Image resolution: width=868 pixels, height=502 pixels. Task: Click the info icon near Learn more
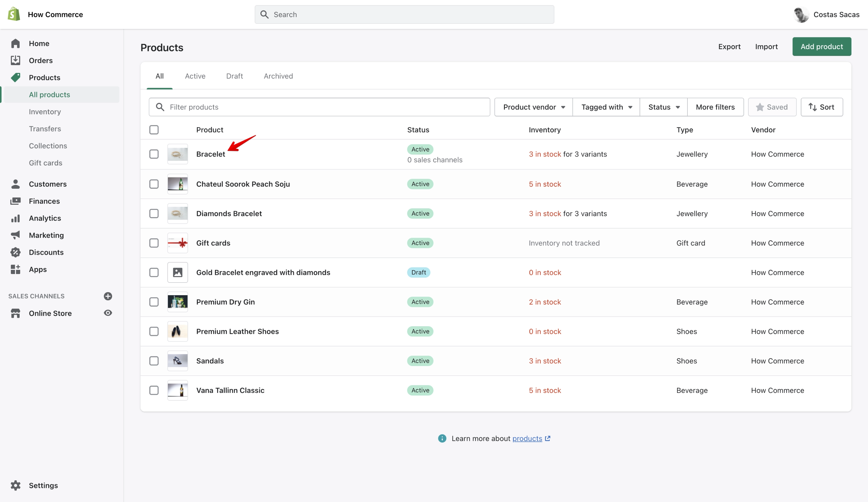(x=442, y=438)
